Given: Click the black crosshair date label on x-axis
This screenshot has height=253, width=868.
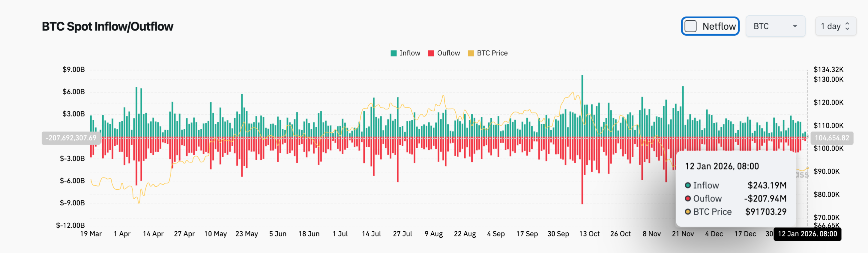Looking at the screenshot, I should (807, 234).
